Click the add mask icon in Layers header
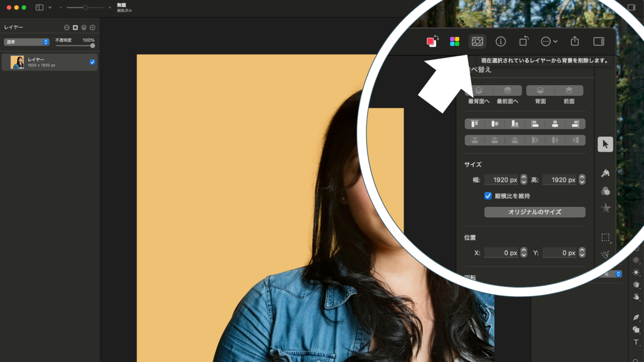This screenshot has width=644, height=362. (75, 27)
